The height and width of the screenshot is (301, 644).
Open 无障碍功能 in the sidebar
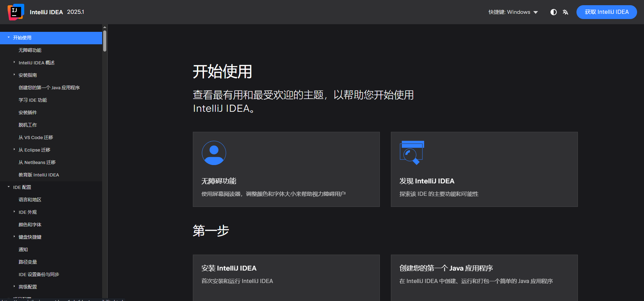pyautogui.click(x=30, y=50)
